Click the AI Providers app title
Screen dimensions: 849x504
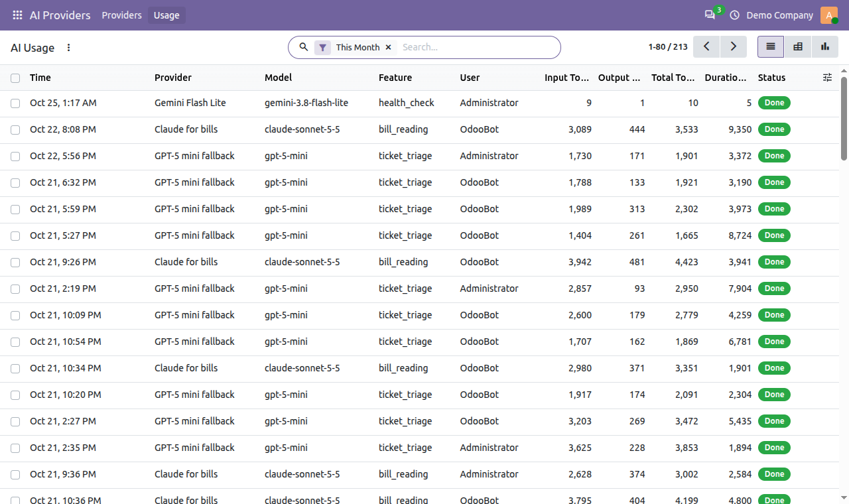[x=60, y=15]
